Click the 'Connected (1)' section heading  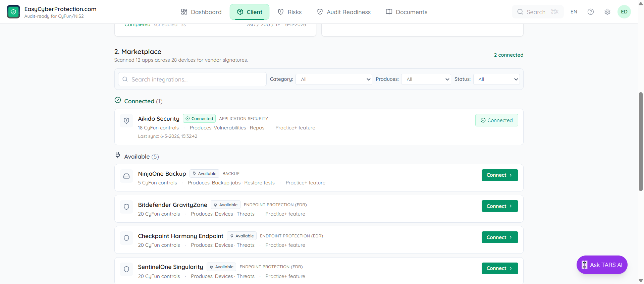pos(143,101)
